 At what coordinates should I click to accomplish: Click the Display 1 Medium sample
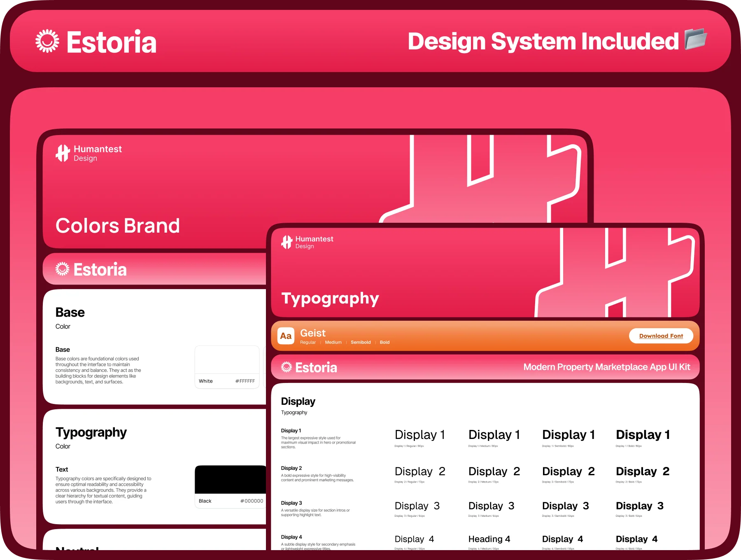click(x=494, y=435)
